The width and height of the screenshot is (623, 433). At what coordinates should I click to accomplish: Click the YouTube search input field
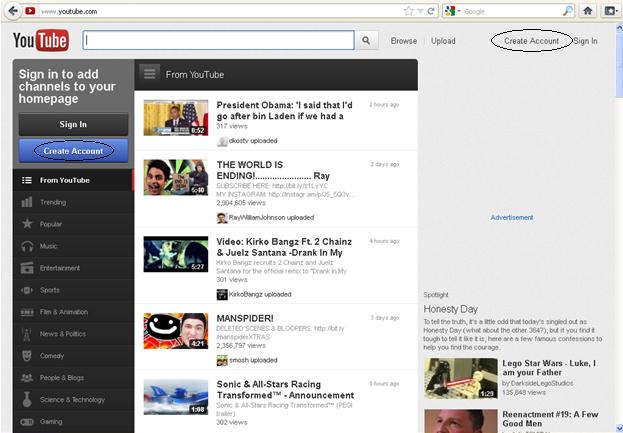click(x=218, y=41)
